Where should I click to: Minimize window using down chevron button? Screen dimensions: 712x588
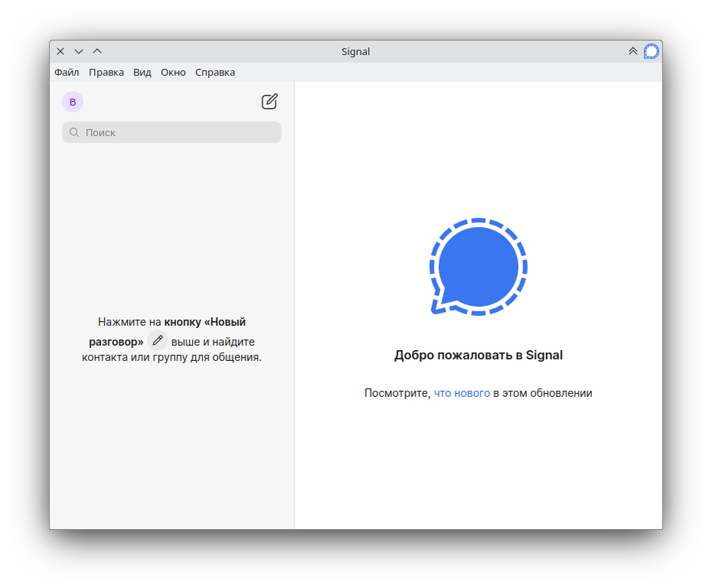point(79,51)
